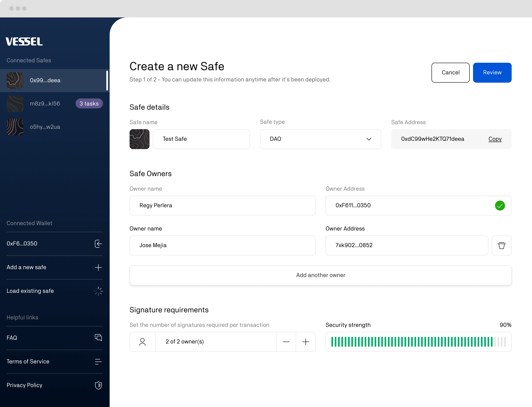Select safe o5hy...w2ua in the sidebar
Viewport: 532px width, 407px height.
tap(45, 127)
